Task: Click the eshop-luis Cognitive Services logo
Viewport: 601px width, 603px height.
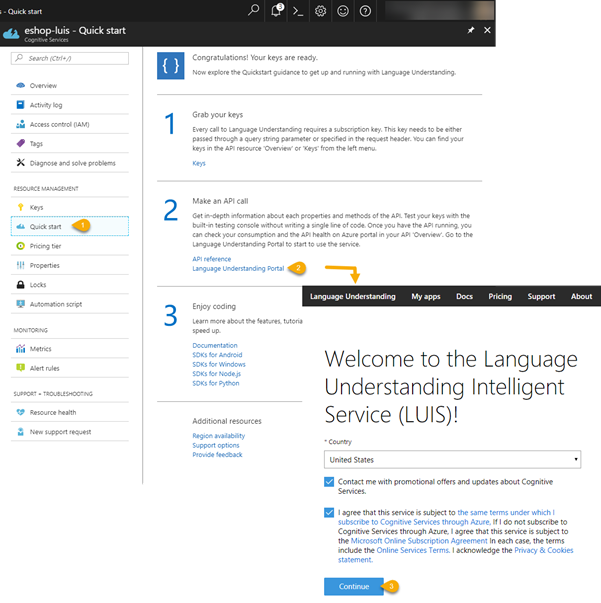Action: point(11,34)
